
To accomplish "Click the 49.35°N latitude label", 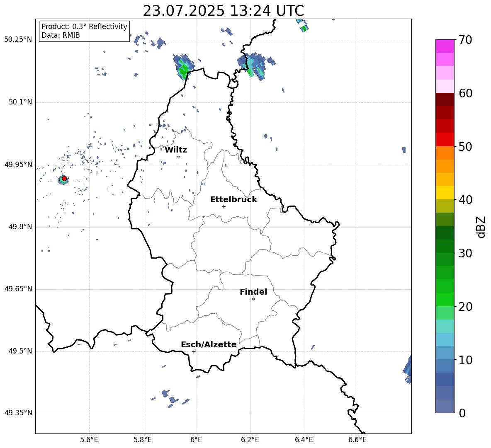I will (x=18, y=413).
